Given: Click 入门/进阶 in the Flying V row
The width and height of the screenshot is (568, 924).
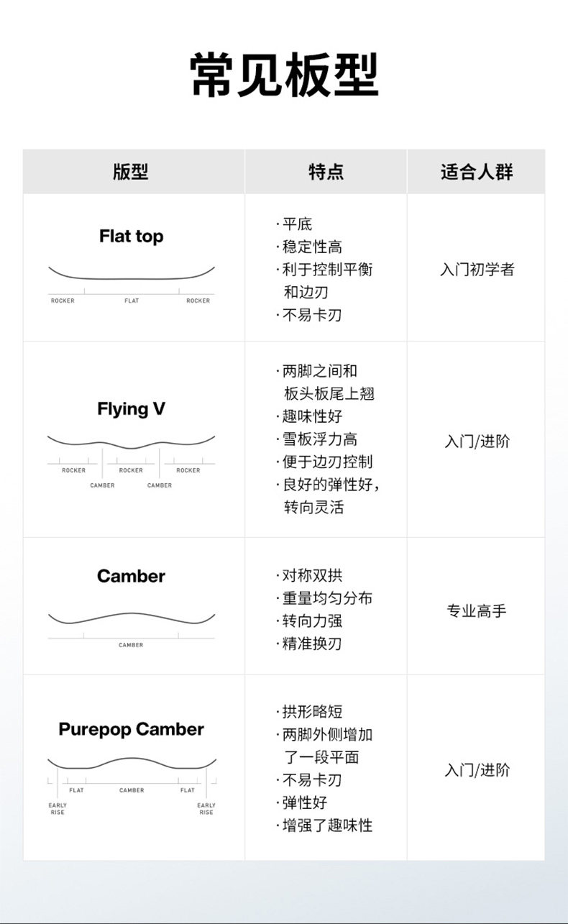Looking at the screenshot, I should point(477,441).
